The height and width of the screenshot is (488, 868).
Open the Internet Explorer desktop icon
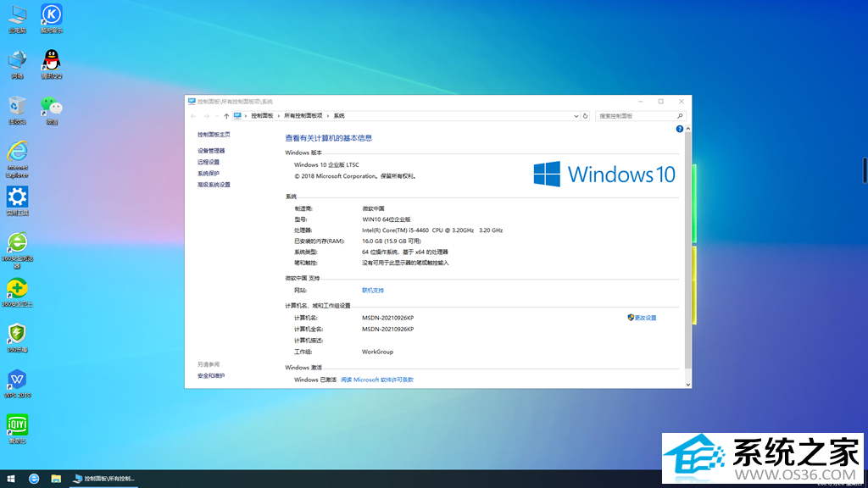click(17, 159)
